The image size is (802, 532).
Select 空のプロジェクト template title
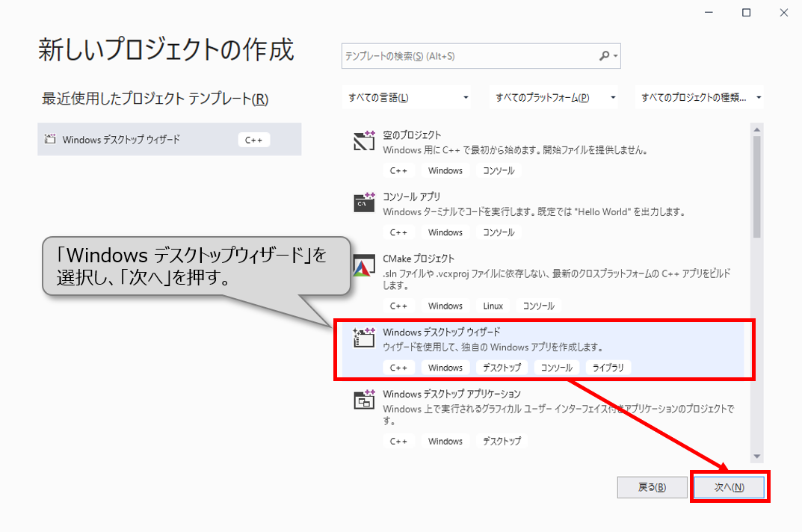(412, 135)
